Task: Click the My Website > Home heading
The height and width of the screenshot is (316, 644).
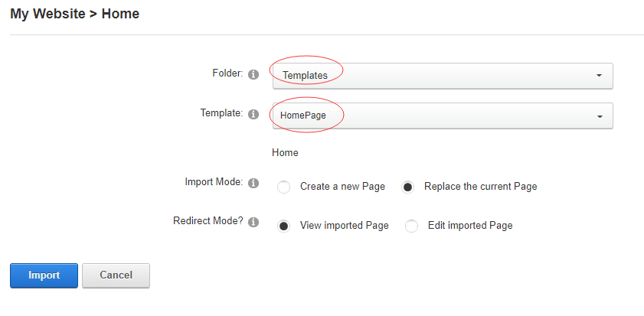Action: pyautogui.click(x=74, y=14)
